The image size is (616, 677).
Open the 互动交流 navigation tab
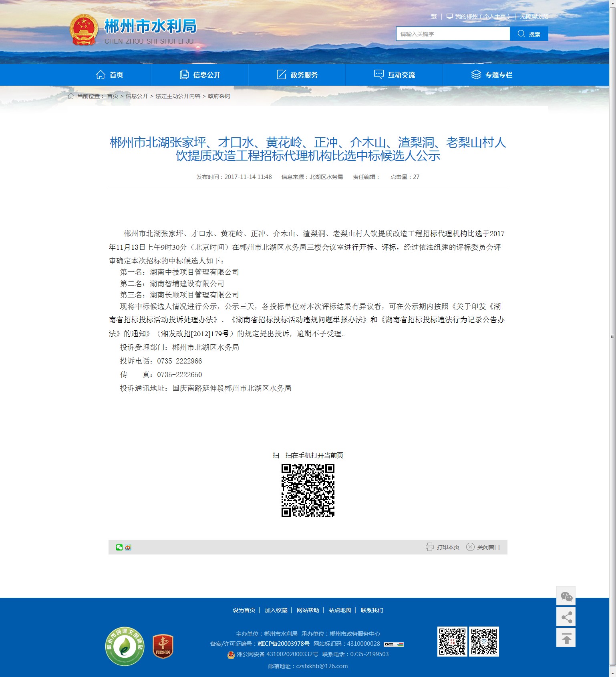395,75
